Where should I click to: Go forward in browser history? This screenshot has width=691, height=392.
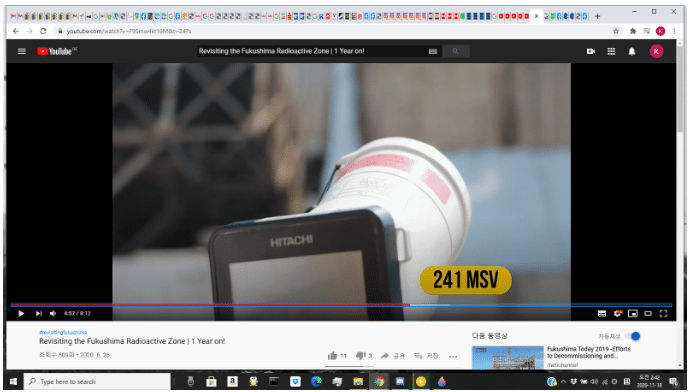click(29, 31)
